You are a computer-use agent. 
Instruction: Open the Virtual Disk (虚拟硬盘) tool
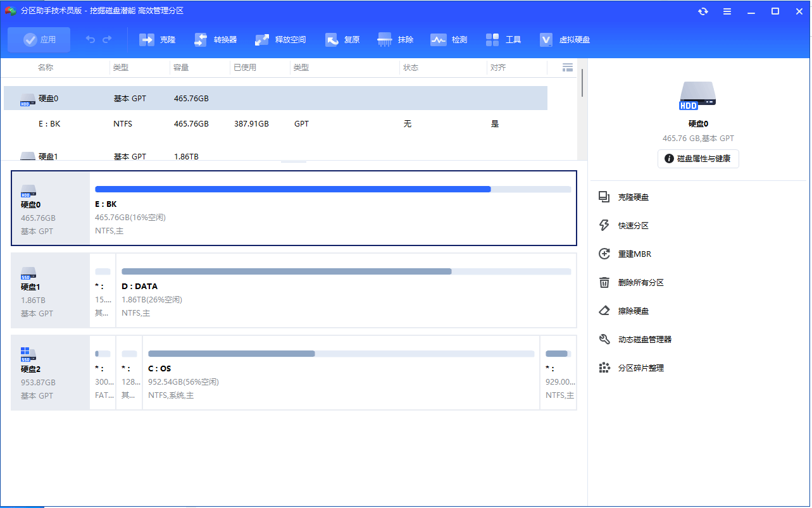tap(547, 40)
